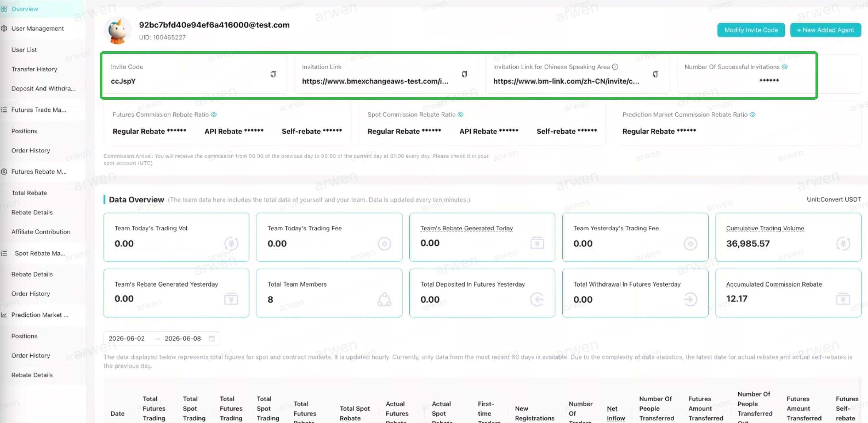The image size is (868, 423).
Task: Expand the User Management menu
Action: click(x=37, y=29)
